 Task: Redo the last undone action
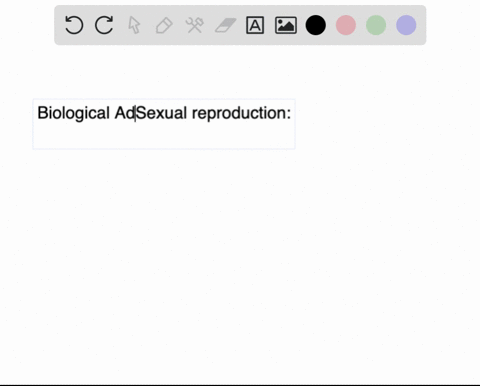tap(104, 25)
